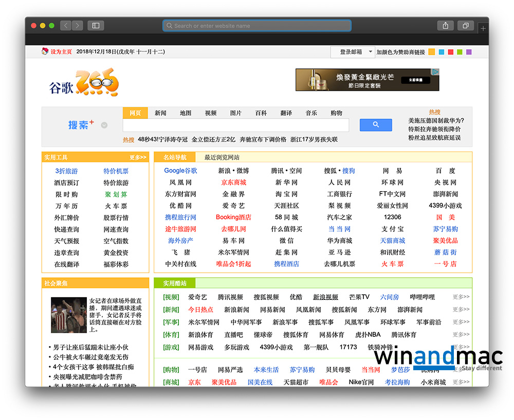
Task: Expand the 搜索+ engine selector arrow
Action: point(104,125)
